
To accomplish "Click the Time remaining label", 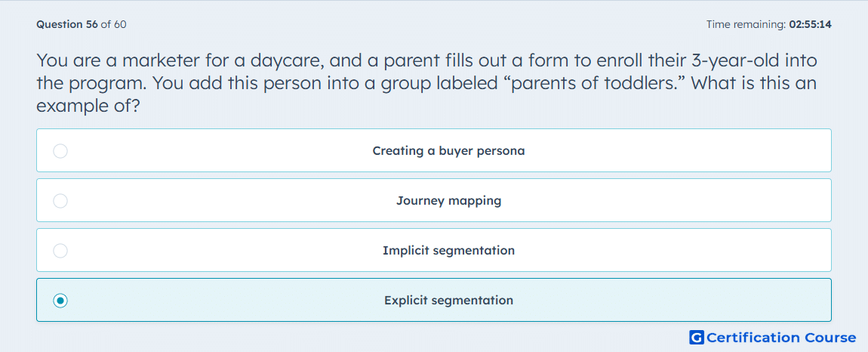I will click(746, 24).
